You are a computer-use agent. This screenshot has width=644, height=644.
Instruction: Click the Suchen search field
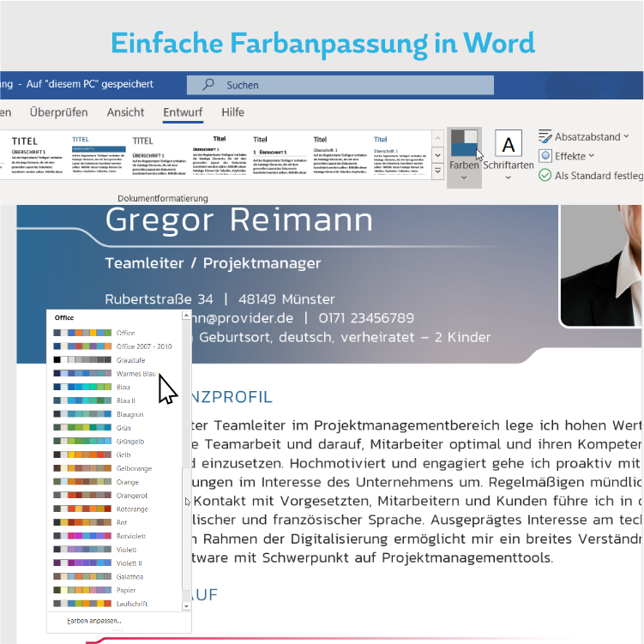point(340,85)
